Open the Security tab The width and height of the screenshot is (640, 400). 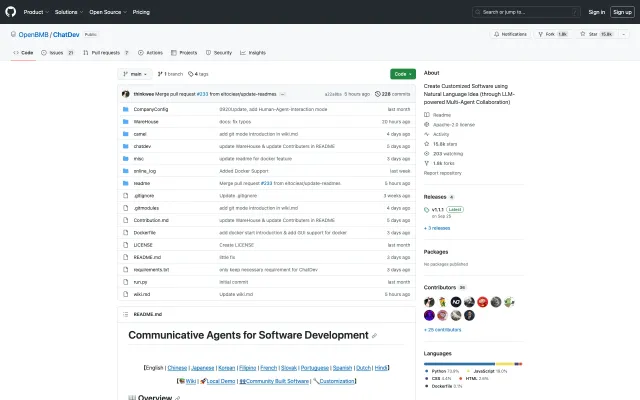click(219, 53)
